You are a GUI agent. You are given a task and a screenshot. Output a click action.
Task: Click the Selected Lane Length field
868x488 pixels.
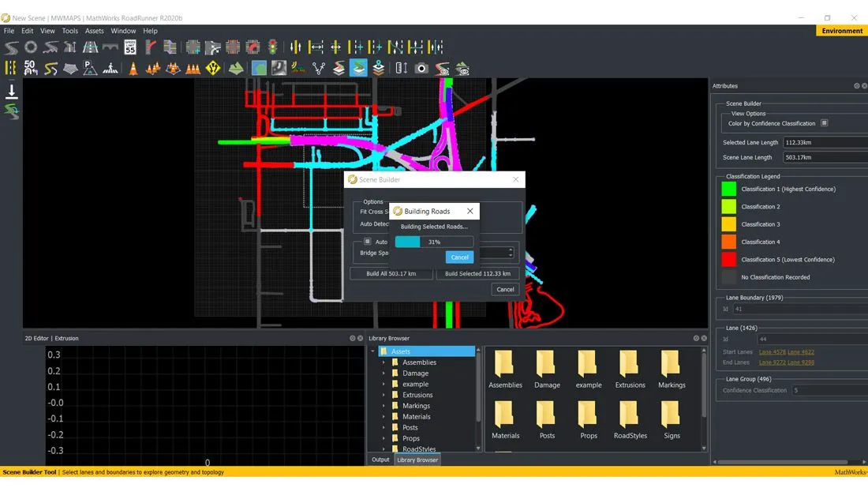point(825,142)
